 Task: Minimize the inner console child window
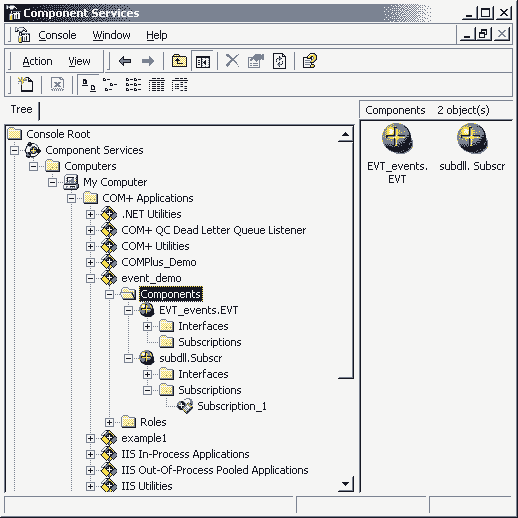(468, 34)
